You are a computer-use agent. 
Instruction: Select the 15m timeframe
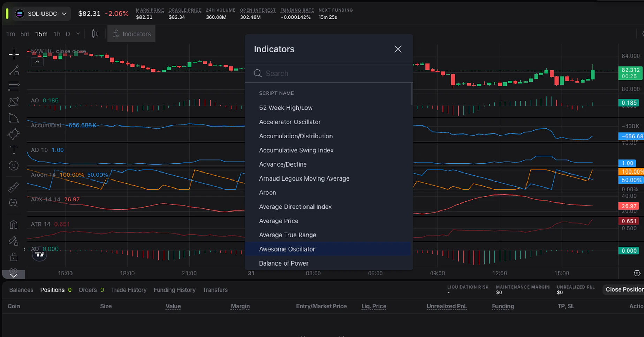click(41, 34)
